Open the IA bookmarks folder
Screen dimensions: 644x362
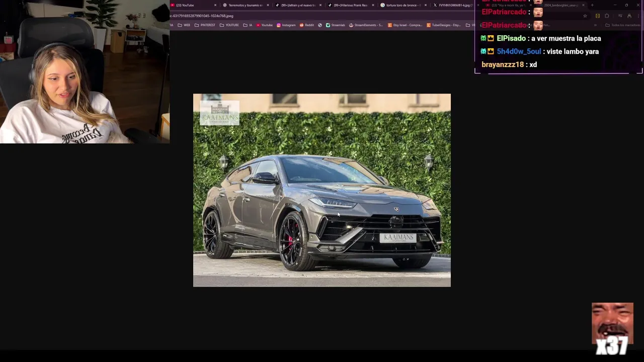(x=248, y=25)
